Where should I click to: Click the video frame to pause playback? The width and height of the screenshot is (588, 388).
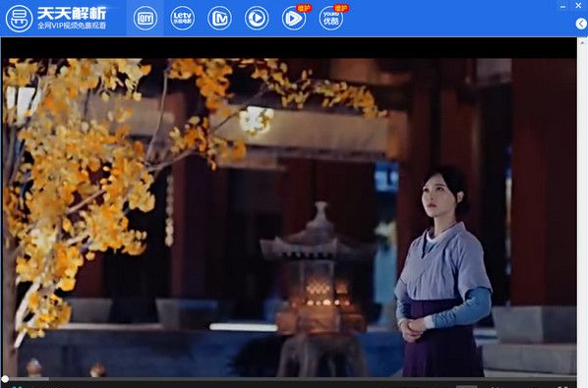(x=289, y=217)
